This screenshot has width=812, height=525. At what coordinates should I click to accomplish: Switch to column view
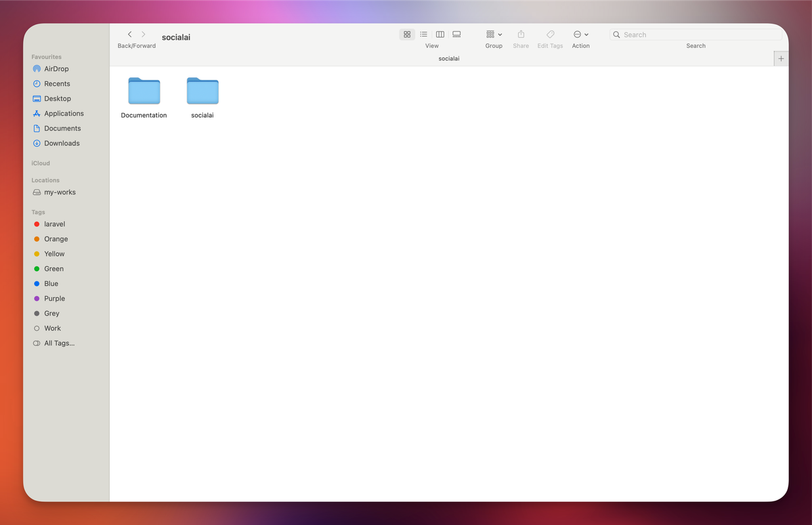[x=440, y=34]
